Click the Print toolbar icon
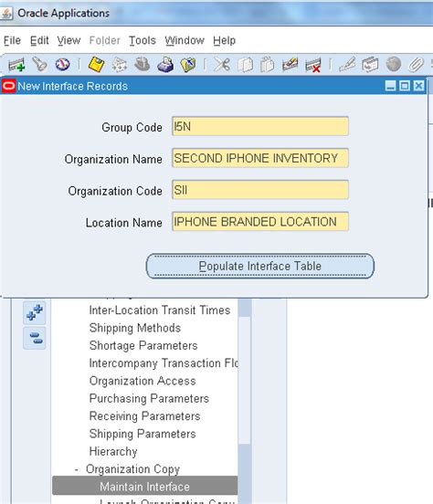This screenshot has height=504, width=433. [x=165, y=64]
